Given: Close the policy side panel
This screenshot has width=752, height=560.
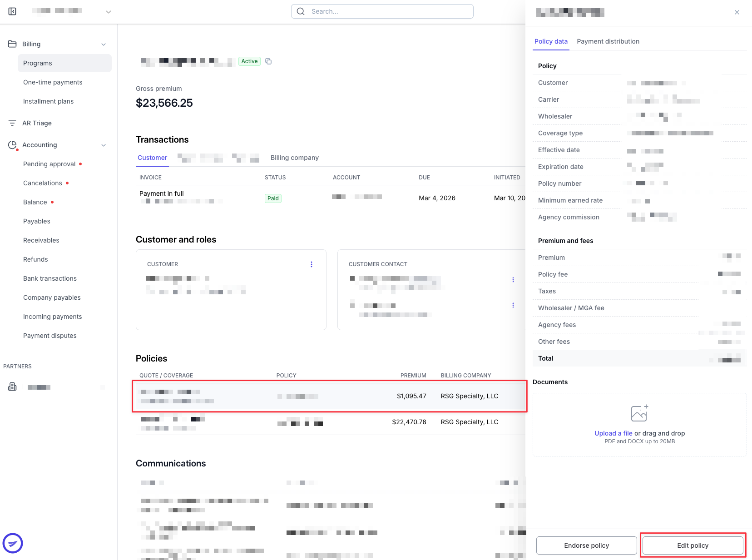Looking at the screenshot, I should (737, 12).
